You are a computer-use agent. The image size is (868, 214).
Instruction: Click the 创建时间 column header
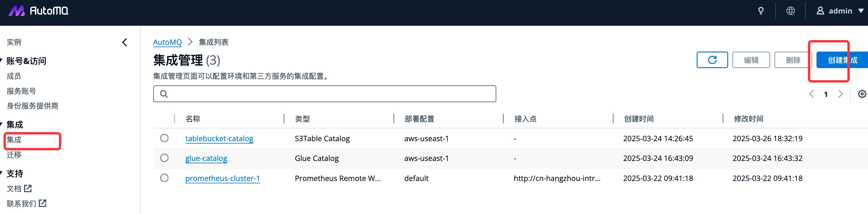pyautogui.click(x=639, y=119)
